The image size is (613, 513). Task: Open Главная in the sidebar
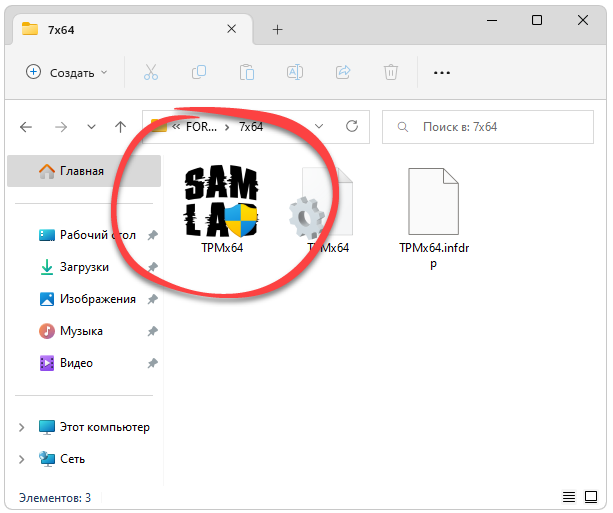[84, 171]
